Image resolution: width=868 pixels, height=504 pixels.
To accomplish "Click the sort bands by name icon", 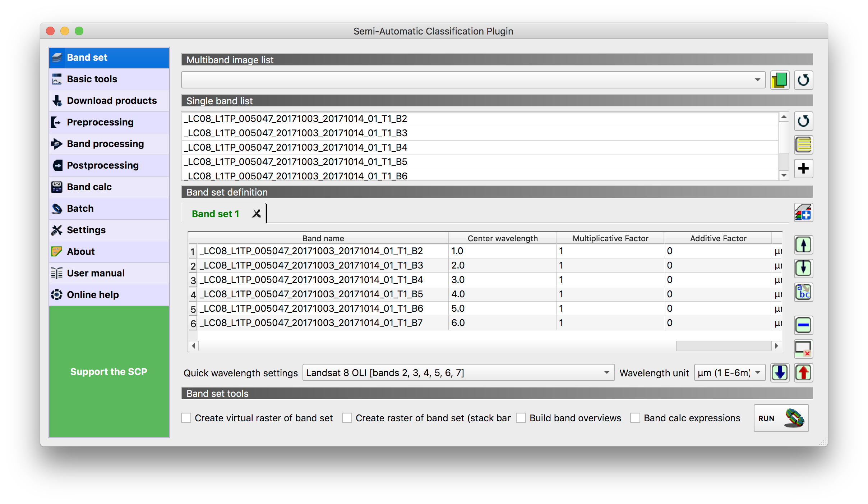I will (803, 292).
